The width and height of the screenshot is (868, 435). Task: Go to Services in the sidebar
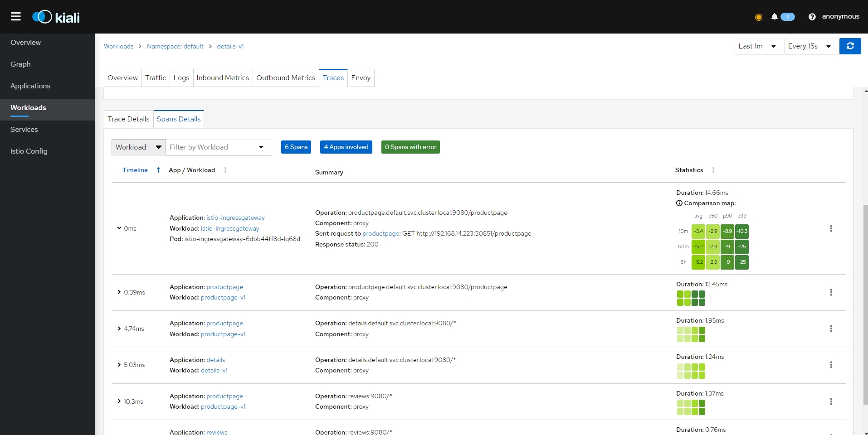point(24,130)
